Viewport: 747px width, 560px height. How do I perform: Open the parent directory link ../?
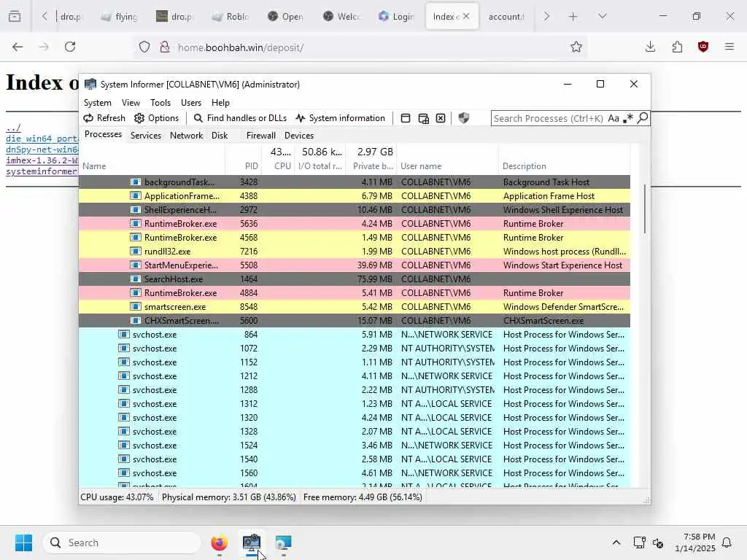(x=13, y=128)
